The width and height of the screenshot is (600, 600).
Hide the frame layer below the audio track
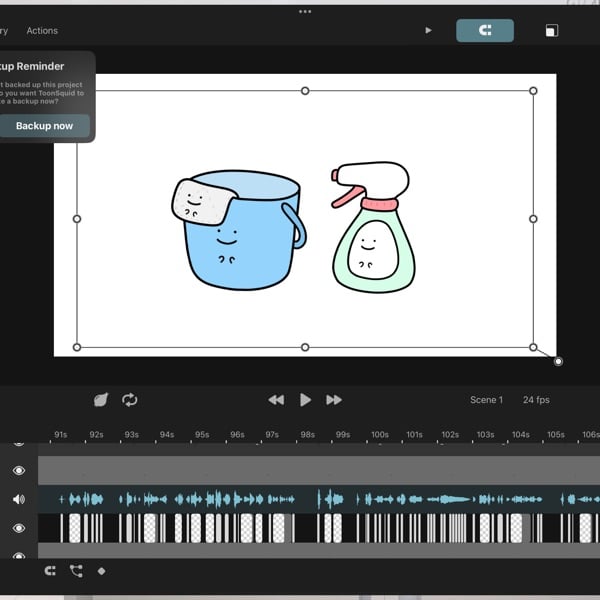(19, 528)
